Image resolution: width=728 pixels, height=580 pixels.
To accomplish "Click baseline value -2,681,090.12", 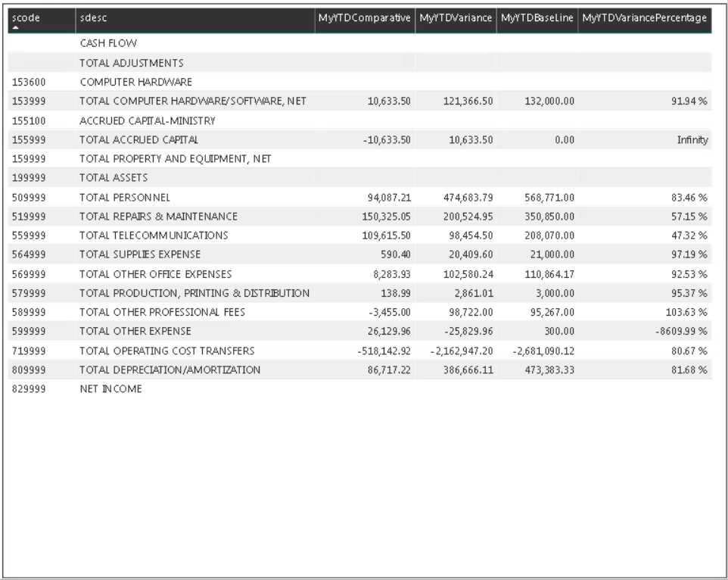I will (x=543, y=351).
